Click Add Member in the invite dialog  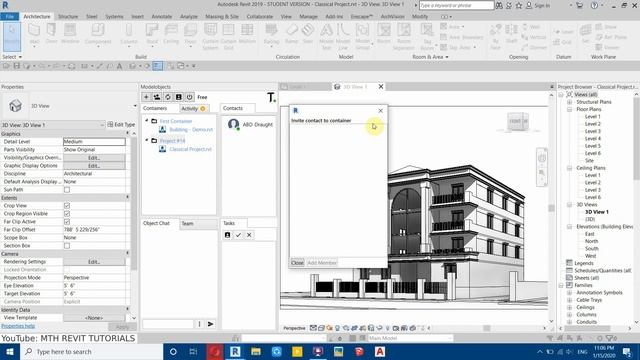[x=322, y=263]
